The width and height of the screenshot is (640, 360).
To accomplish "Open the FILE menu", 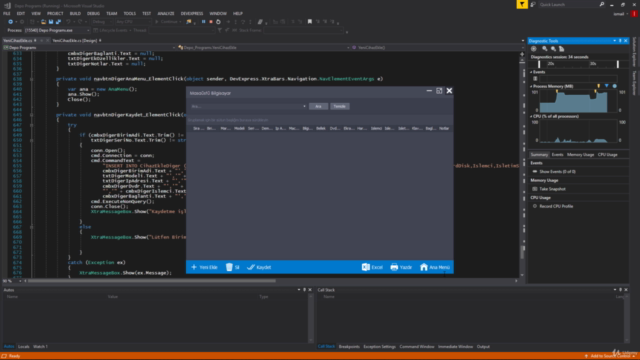I will pyautogui.click(x=7, y=13).
